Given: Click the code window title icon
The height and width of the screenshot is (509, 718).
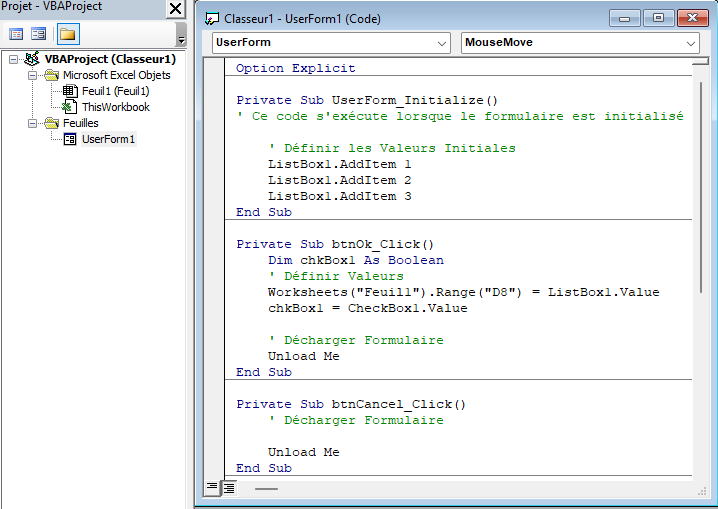Looking at the screenshot, I should [212, 19].
